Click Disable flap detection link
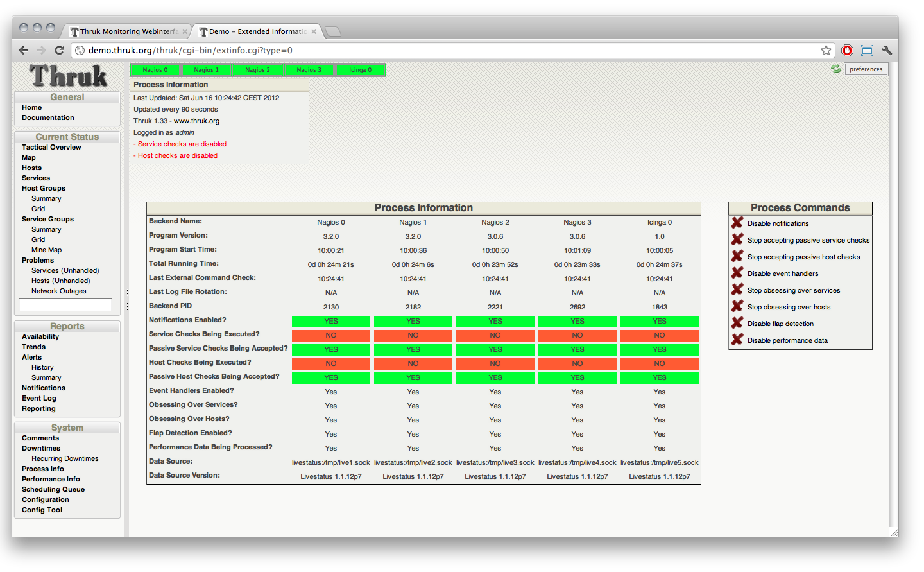Image resolution: width=924 pixels, height=572 pixels. [x=780, y=324]
